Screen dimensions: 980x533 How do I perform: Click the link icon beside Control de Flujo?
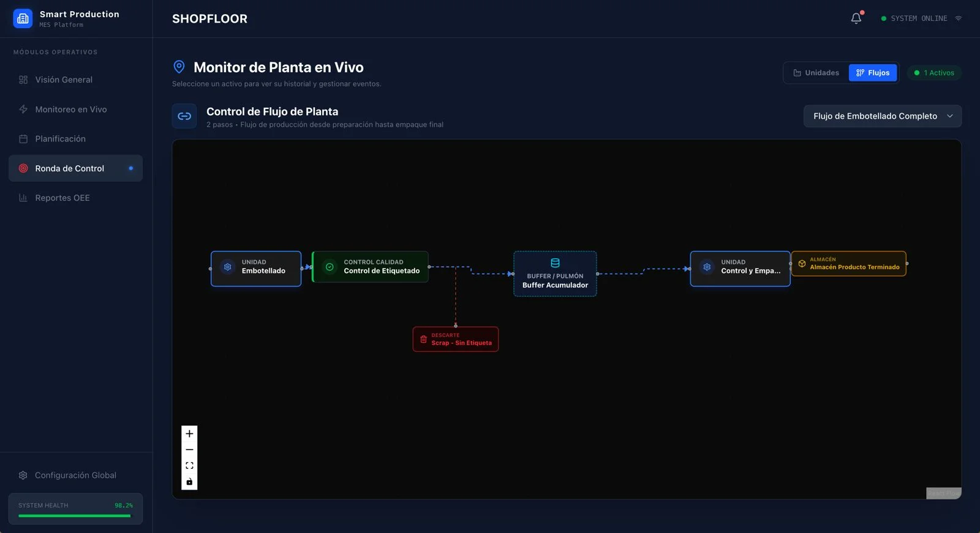coord(184,116)
